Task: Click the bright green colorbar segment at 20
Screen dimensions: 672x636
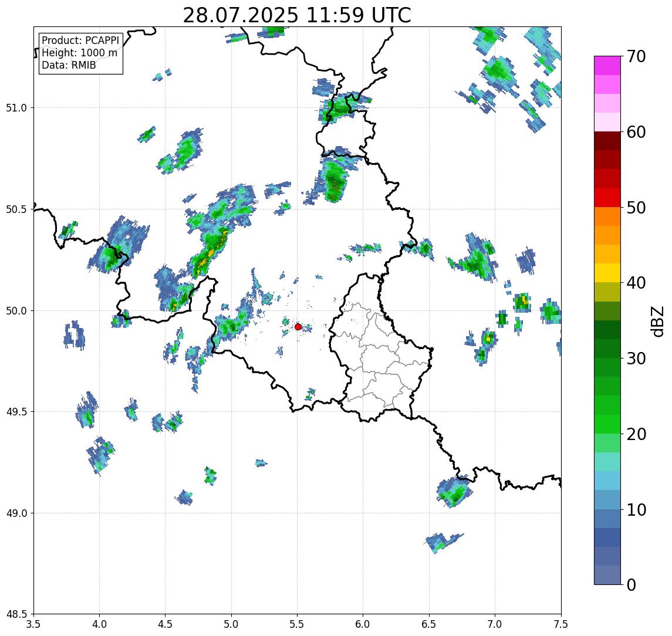Action: pos(607,424)
